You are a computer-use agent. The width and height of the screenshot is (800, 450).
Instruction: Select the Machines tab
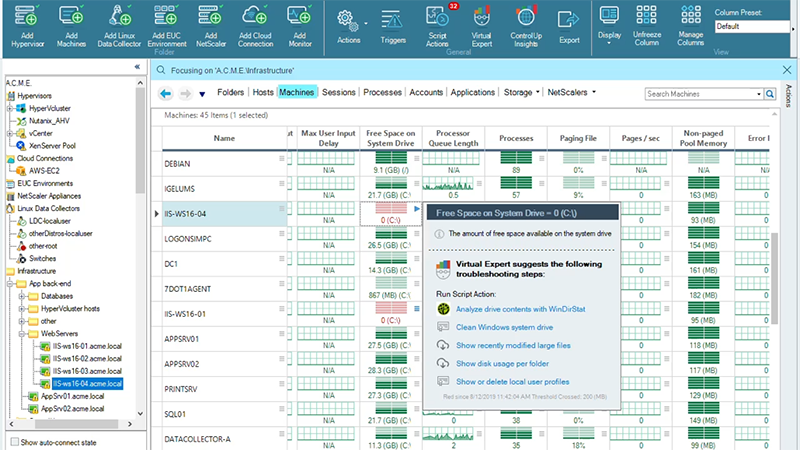pyautogui.click(x=296, y=92)
